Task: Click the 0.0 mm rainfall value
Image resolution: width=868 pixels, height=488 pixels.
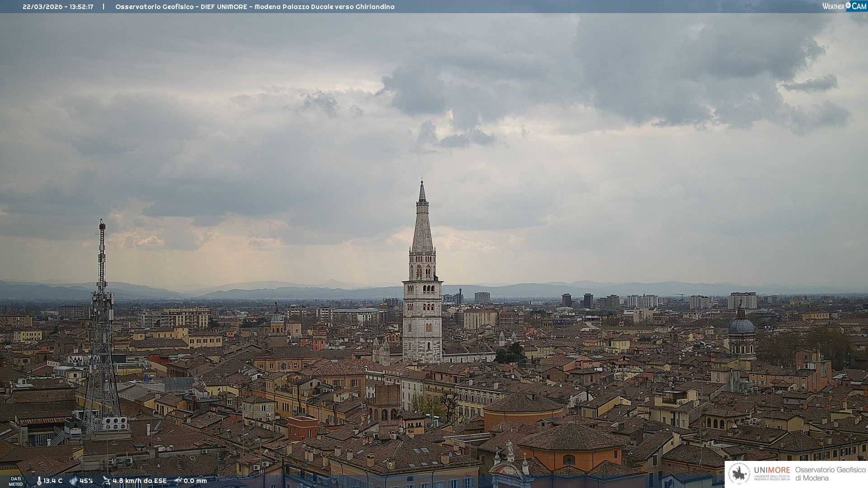Action: [195, 481]
